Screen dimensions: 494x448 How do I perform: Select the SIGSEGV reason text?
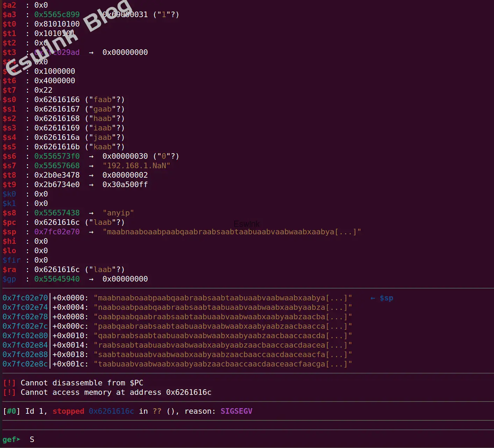pos(236,411)
